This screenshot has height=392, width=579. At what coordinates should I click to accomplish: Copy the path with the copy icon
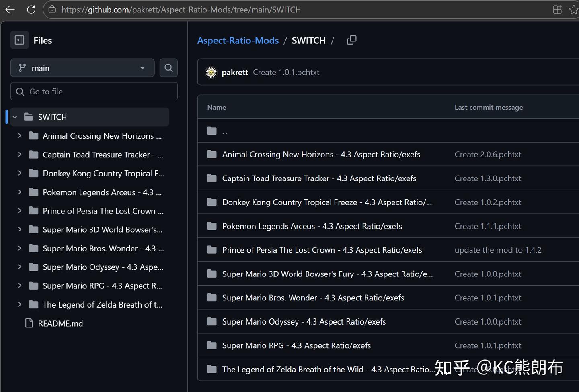tap(351, 40)
